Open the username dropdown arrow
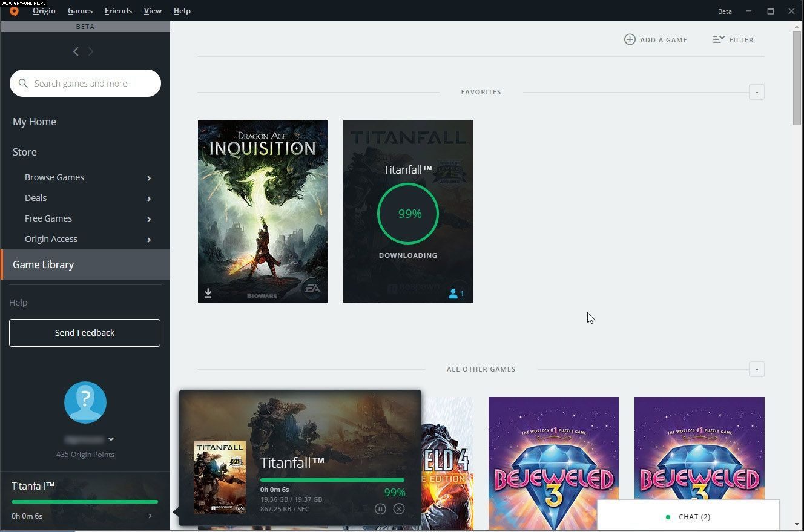 click(x=111, y=439)
